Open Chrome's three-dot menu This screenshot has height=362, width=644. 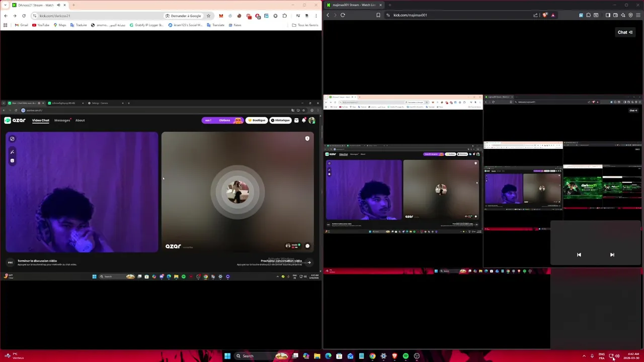tap(316, 16)
